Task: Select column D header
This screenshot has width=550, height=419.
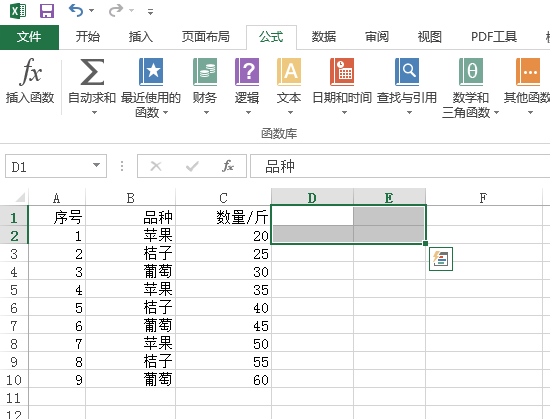Action: pyautogui.click(x=312, y=198)
